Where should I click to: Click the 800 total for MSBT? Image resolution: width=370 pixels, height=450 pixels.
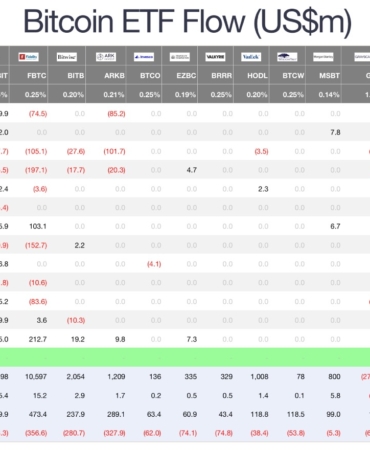334,377
